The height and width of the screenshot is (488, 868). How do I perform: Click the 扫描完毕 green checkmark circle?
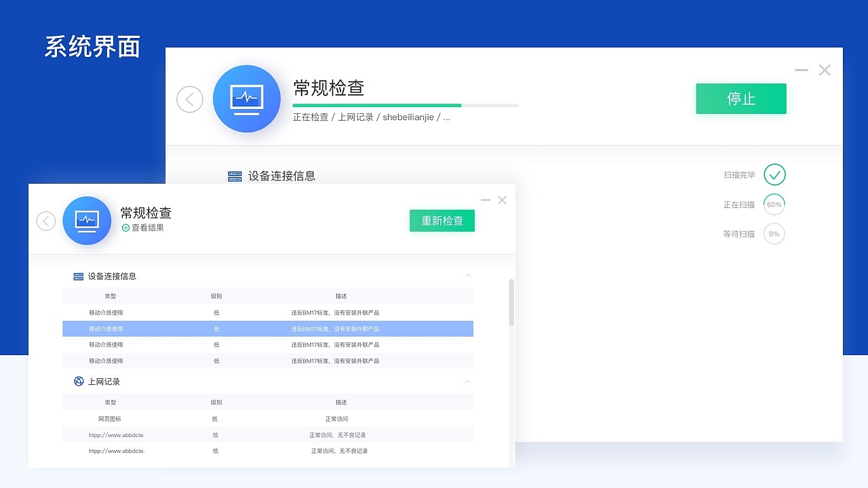pyautogui.click(x=774, y=174)
